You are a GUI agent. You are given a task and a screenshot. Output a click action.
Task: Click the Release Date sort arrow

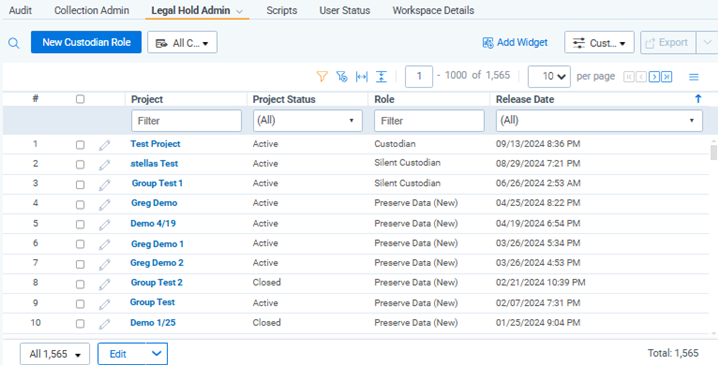click(x=698, y=99)
